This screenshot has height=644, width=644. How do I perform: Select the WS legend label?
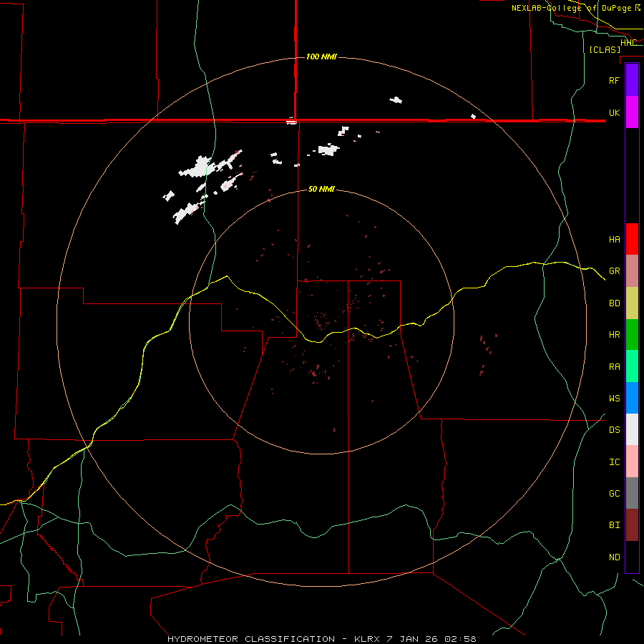coord(614,399)
